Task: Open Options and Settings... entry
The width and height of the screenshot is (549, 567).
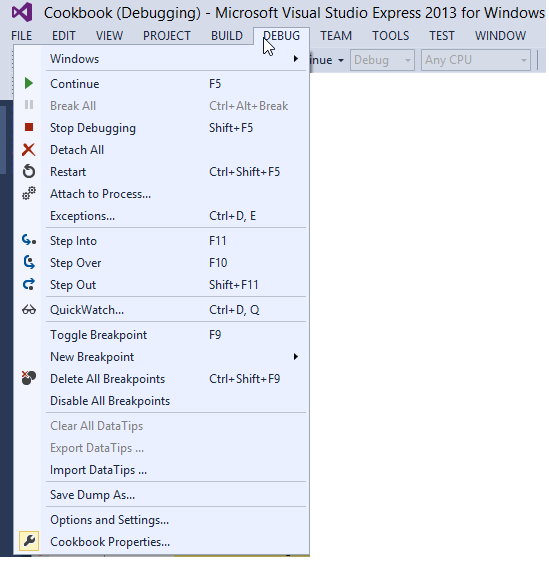Action: 161,520
